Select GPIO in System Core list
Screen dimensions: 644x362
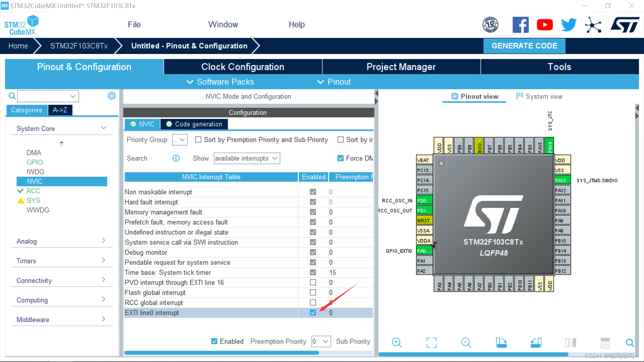35,162
